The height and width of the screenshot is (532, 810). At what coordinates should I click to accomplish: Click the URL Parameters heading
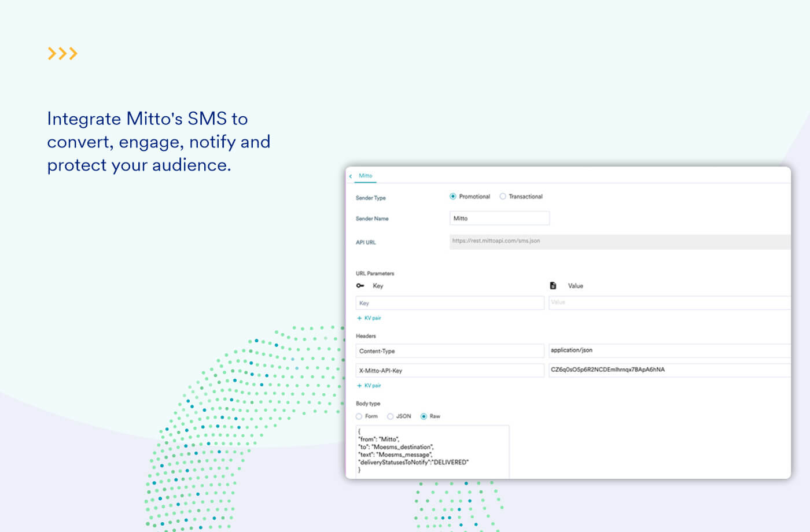click(375, 274)
